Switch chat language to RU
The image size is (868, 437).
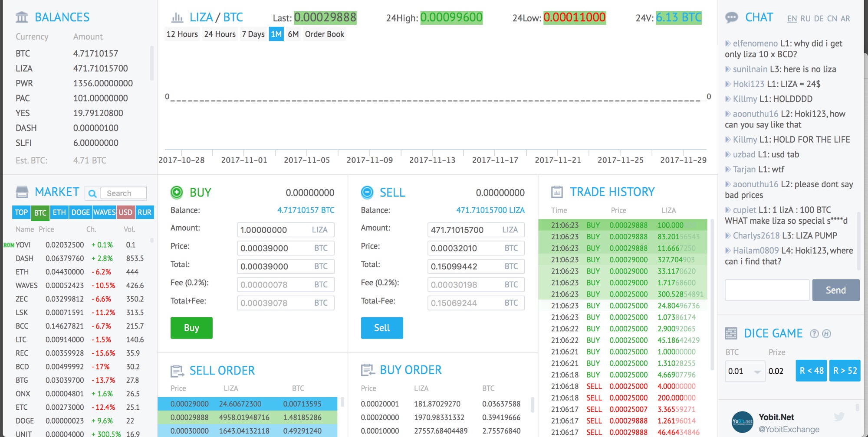806,19
